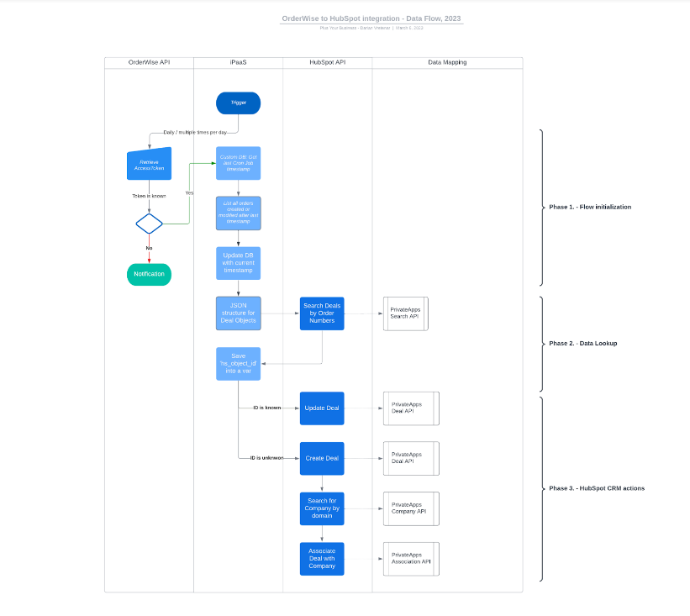The width and height of the screenshot is (690, 616).
Task: Click the Yes label on the green connector
Action: pyautogui.click(x=189, y=193)
